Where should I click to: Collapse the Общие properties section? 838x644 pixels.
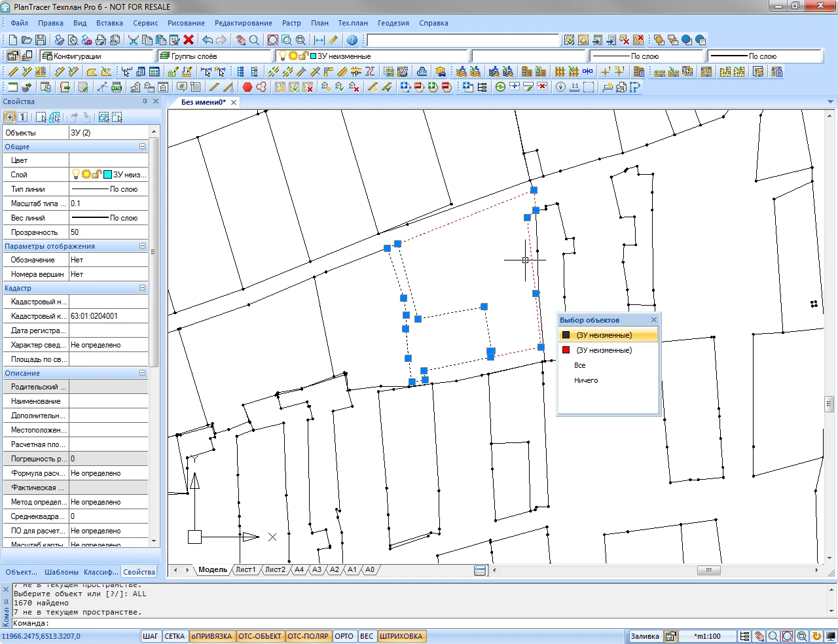tap(142, 147)
